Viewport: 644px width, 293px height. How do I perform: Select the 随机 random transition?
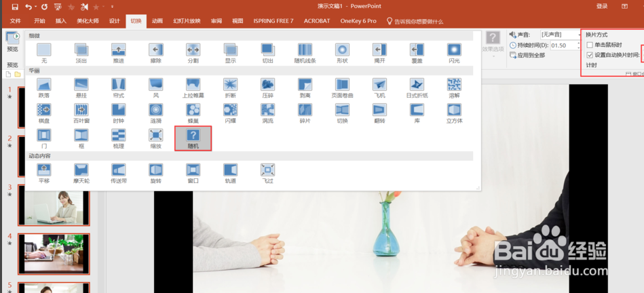pos(193,139)
